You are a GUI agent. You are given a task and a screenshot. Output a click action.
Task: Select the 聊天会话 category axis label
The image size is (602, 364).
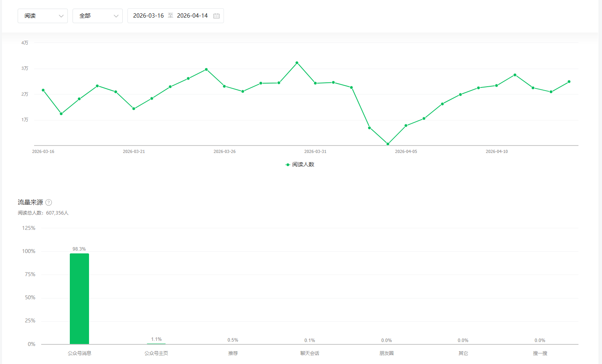(x=310, y=353)
